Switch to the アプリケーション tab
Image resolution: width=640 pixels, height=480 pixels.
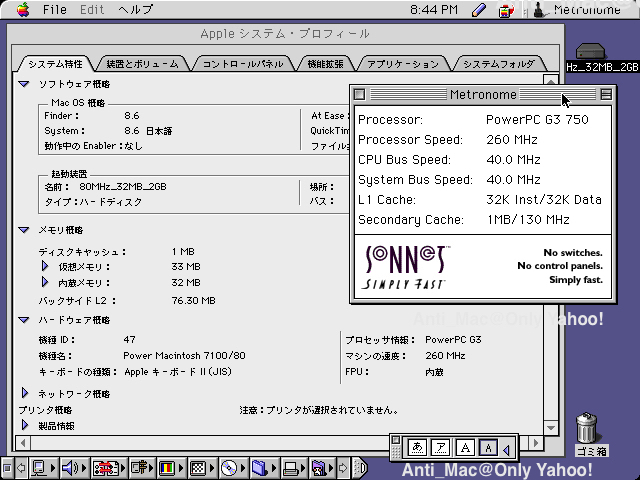point(403,64)
